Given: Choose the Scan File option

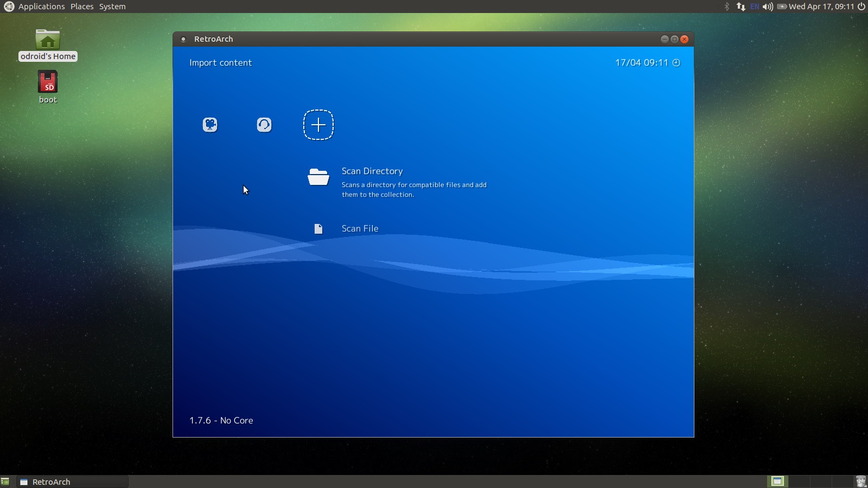Looking at the screenshot, I should [x=360, y=229].
